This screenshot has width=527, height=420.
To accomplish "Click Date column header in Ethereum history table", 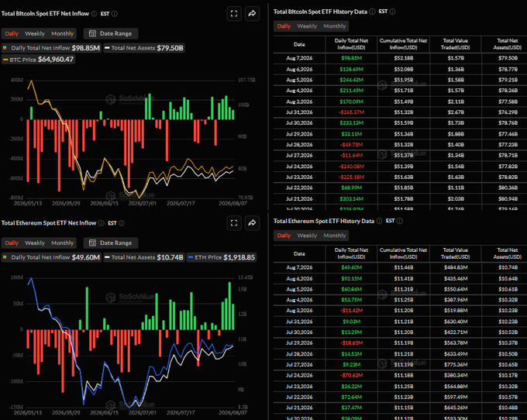I will pyautogui.click(x=299, y=253).
